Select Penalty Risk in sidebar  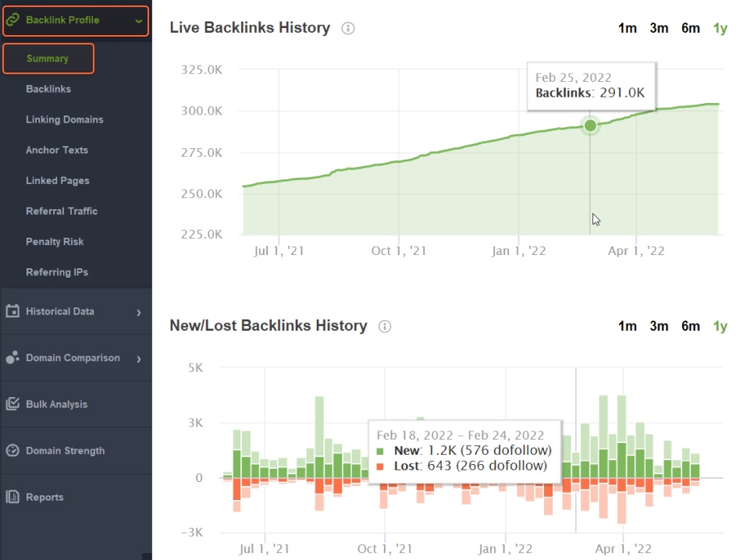(x=55, y=242)
